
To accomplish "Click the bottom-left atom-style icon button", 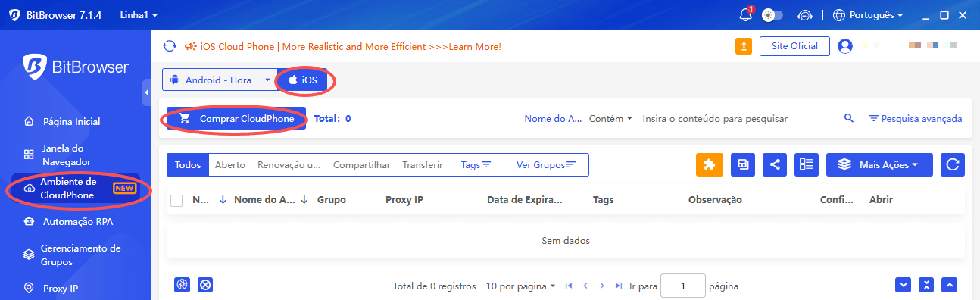I will [182, 285].
